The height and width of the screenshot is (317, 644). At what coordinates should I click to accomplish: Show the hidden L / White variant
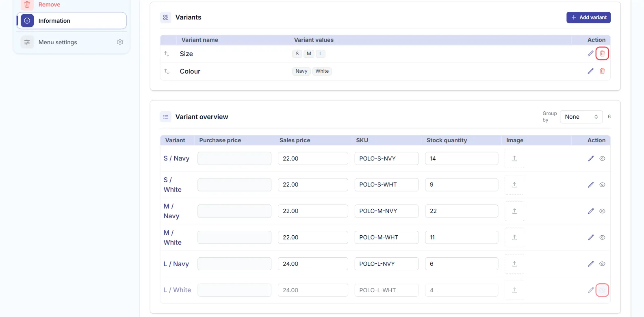[602, 290]
